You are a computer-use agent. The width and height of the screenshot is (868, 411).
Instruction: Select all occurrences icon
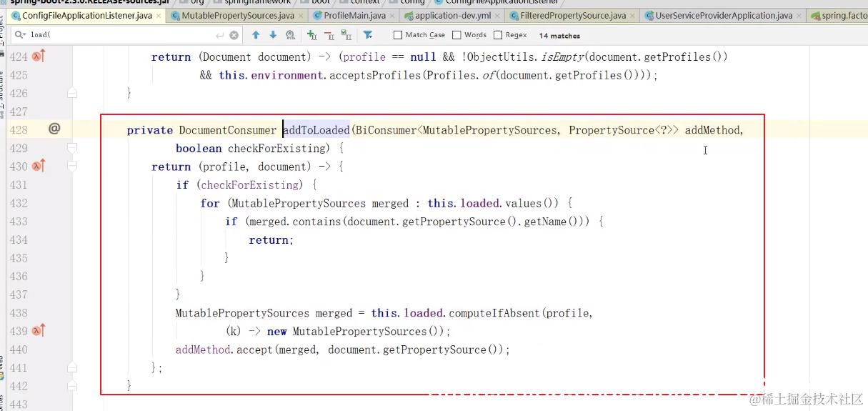[x=346, y=35]
